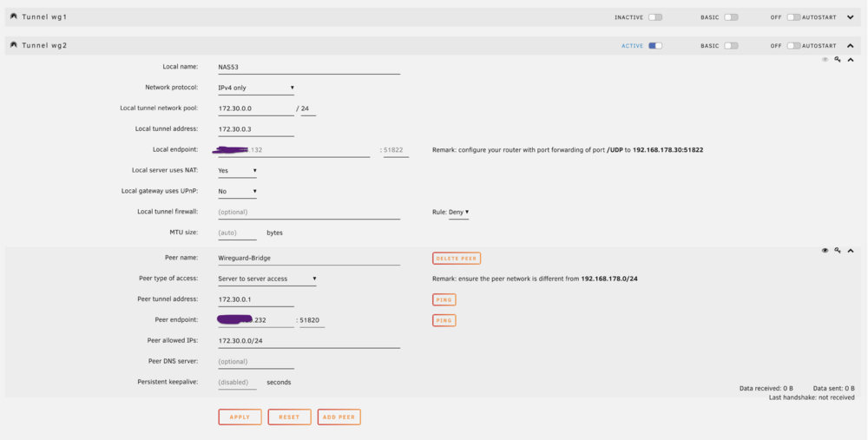The width and height of the screenshot is (868, 440).
Task: Toggle the eye icon in the peer section
Action: click(x=825, y=250)
